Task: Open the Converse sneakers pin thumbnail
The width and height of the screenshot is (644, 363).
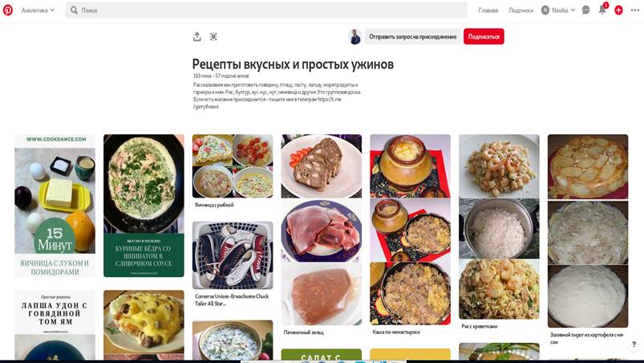Action: (x=233, y=255)
